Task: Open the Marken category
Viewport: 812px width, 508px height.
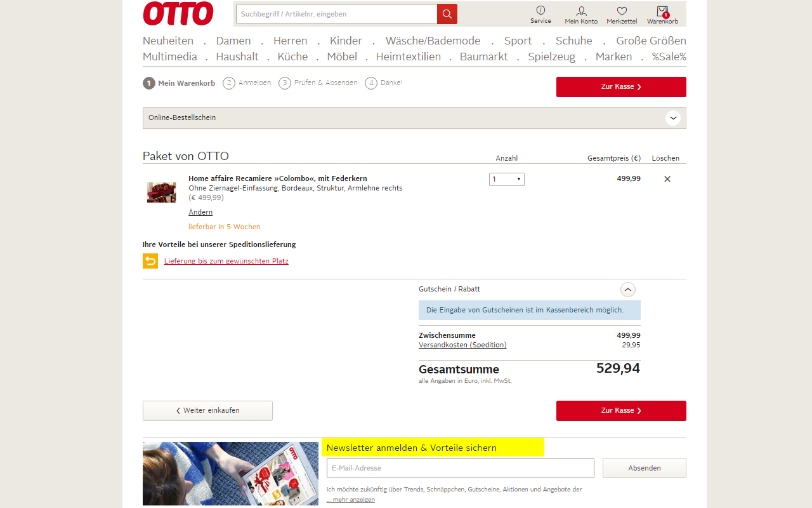Action: [613, 57]
